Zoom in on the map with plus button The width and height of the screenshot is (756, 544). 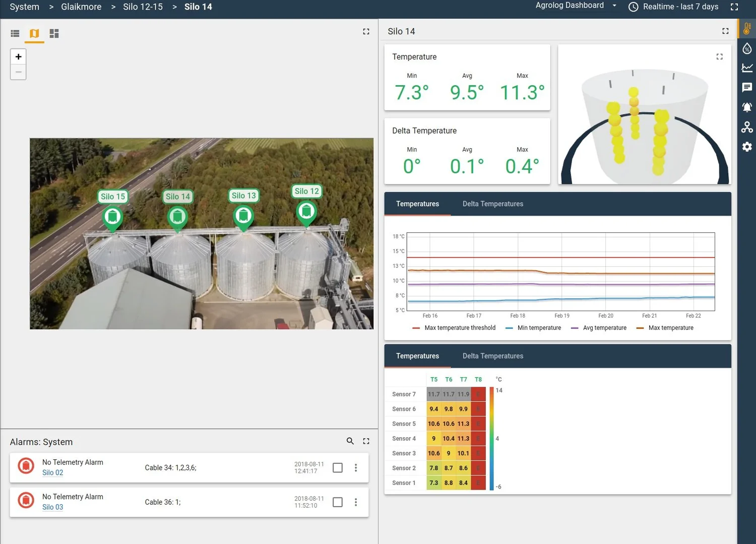point(18,56)
